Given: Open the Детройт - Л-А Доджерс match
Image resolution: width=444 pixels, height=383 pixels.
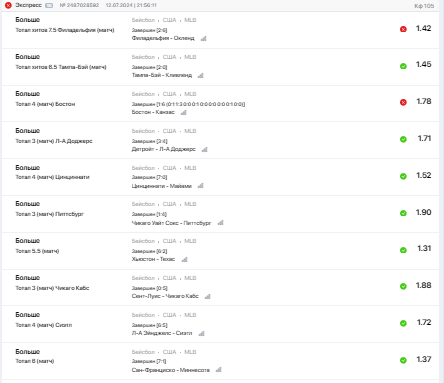Looking at the screenshot, I should (x=163, y=149).
